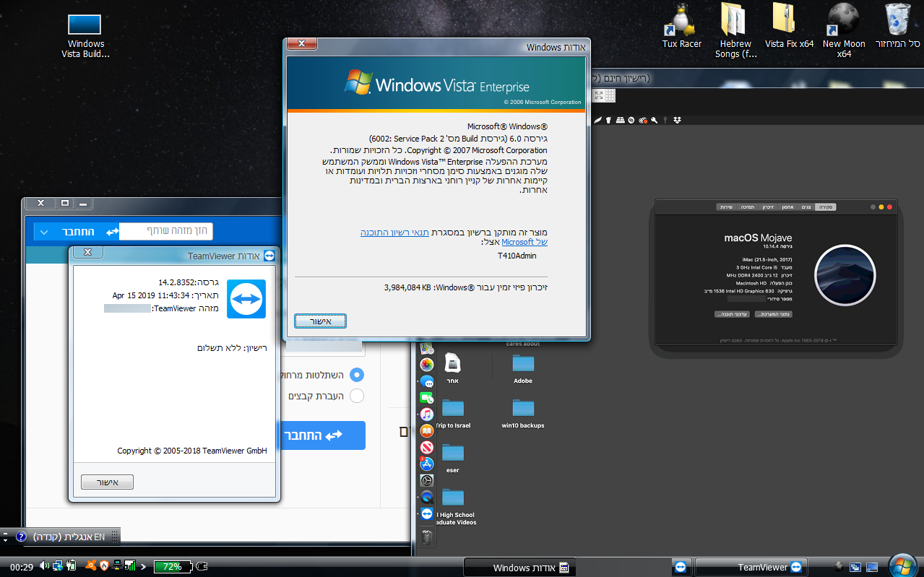Click the TeamViewer taskbar button
The width and height of the screenshot is (924, 577).
click(751, 567)
